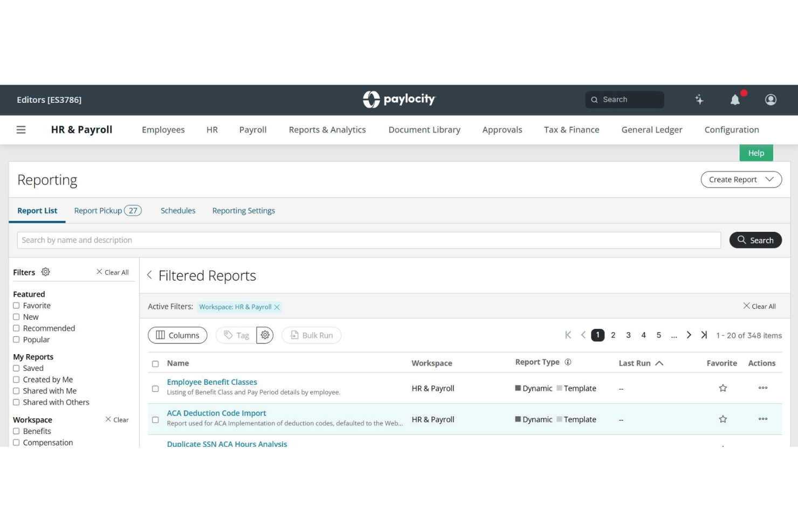The width and height of the screenshot is (798, 532).
Task: Open the Document Library menu
Action: coord(424,130)
